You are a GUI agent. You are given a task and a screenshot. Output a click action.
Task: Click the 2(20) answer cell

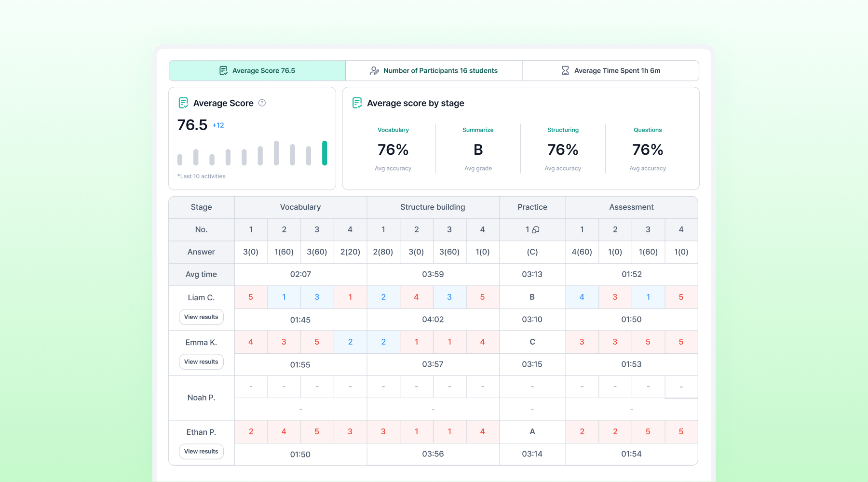350,252
